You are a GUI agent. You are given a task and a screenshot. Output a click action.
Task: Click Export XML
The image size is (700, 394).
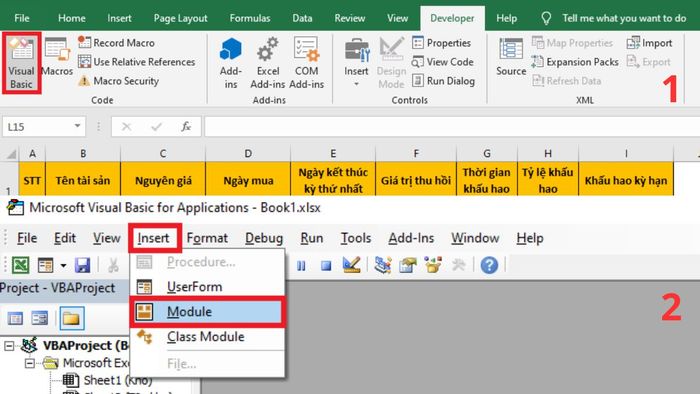(x=648, y=62)
